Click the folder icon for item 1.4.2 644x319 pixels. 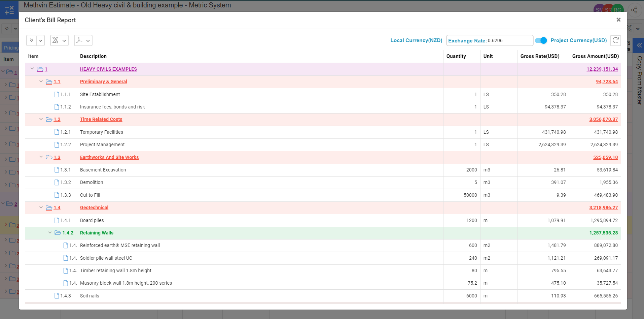click(x=58, y=233)
